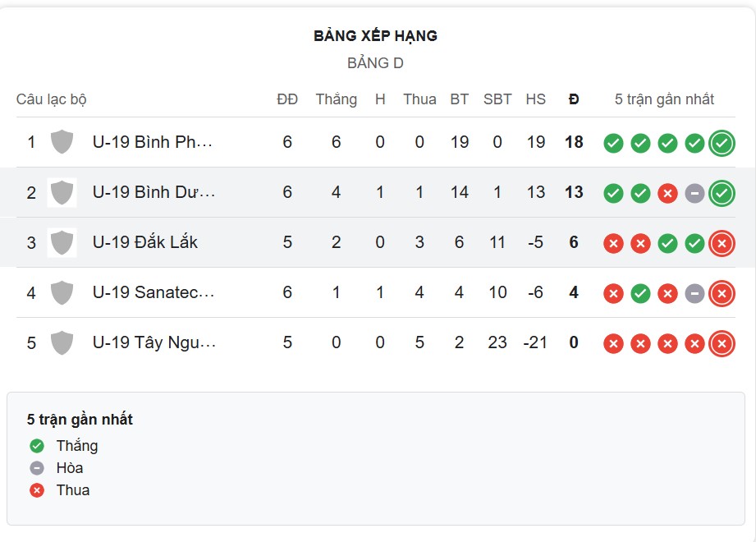Click the red loss icon in the legend

tap(35, 490)
